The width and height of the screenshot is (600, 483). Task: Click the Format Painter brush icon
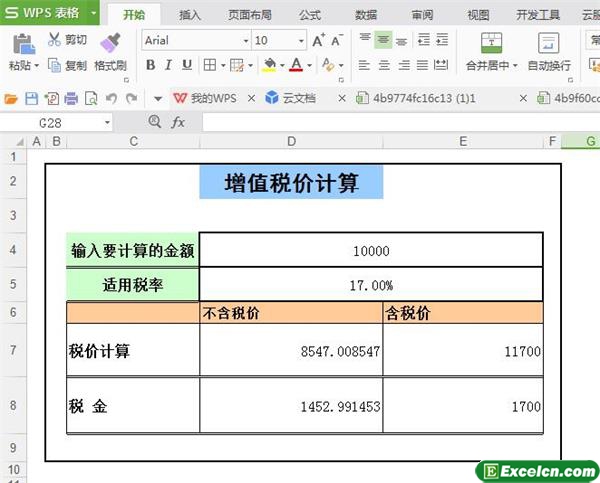(x=110, y=42)
